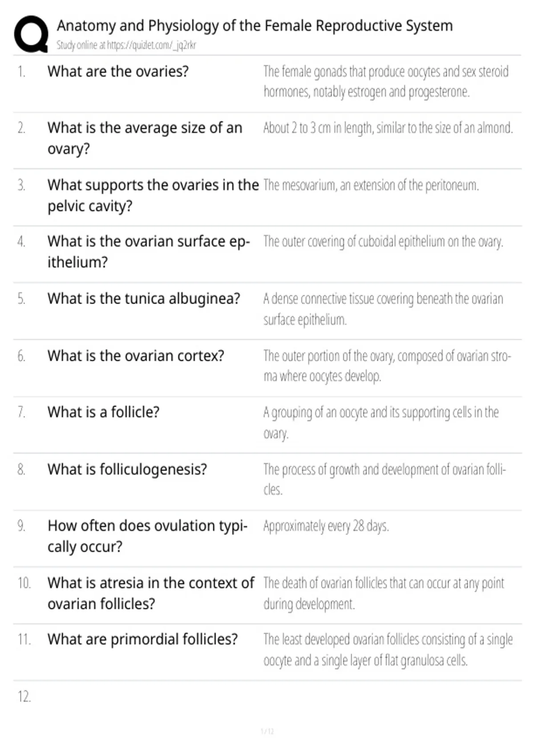Click the document title about Female Reproductive System
The image size is (534, 756).
point(255,26)
